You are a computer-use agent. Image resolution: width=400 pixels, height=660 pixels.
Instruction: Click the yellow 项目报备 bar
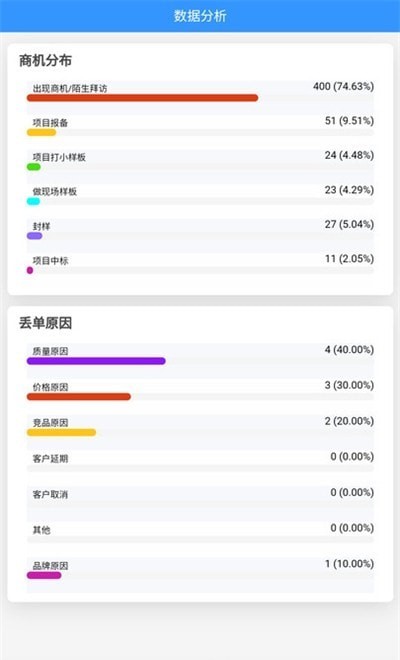pyautogui.click(x=41, y=132)
